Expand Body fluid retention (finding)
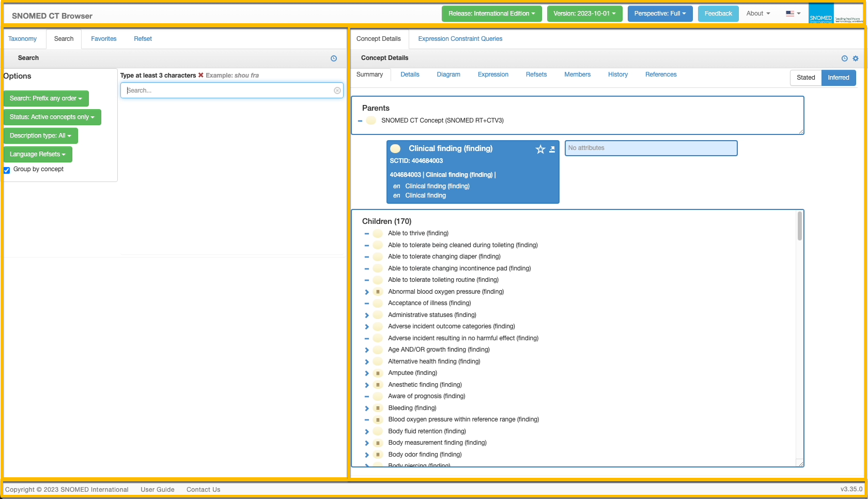868x499 pixels. (367, 432)
